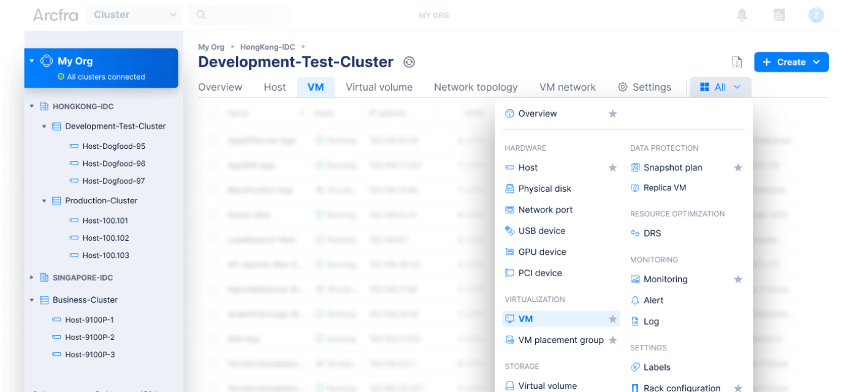Click the Create button
This screenshot has width=868, height=392.
coord(791,62)
